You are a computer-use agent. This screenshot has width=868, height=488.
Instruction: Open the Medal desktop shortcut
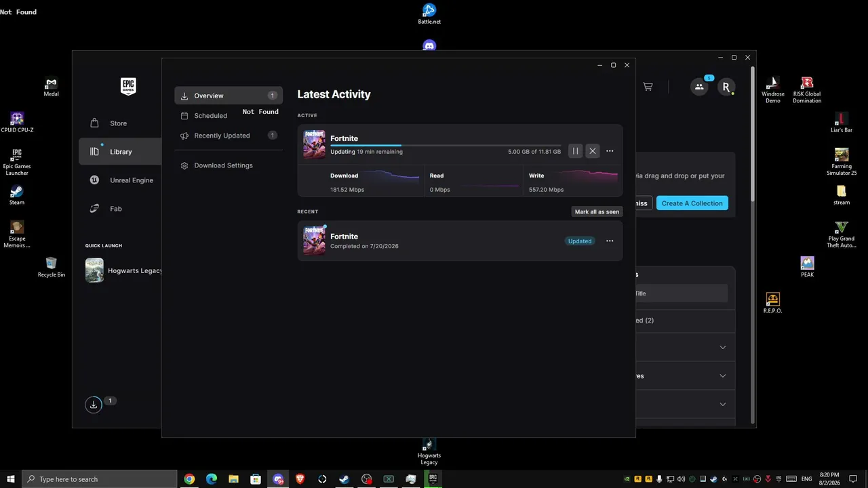click(x=52, y=87)
